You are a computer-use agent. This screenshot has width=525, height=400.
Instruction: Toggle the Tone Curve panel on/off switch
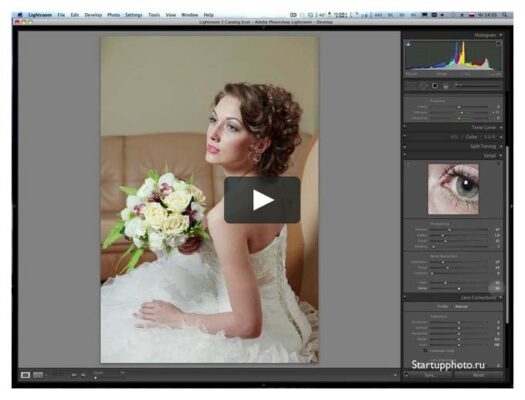[x=405, y=127]
